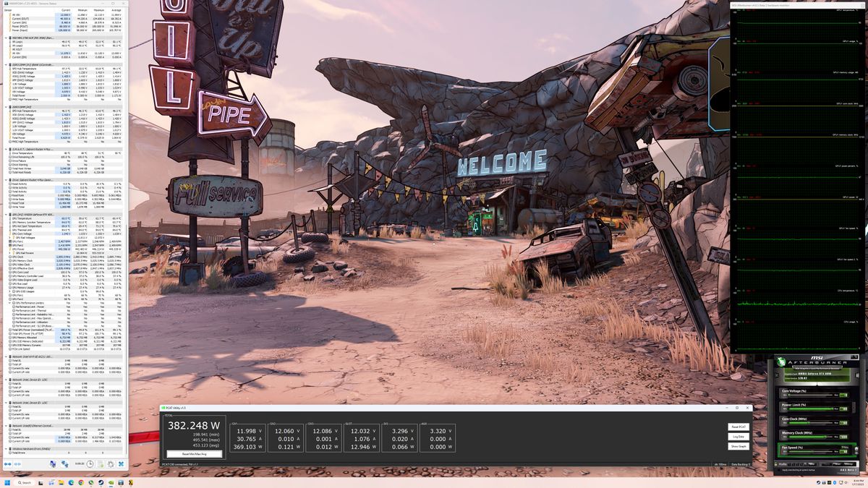This screenshot has width=868, height=488.
Task: Click Show Graph button in PCAT
Action: [738, 446]
